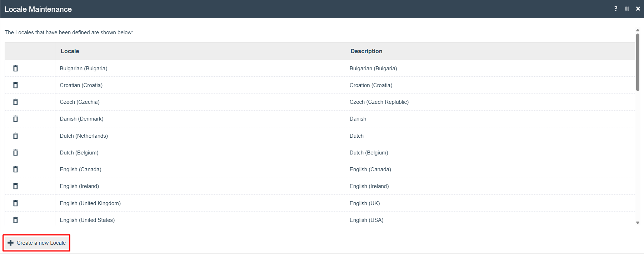Delete the Danish (Denmark) locale with its trash icon
Image resolution: width=644 pixels, height=254 pixels.
pyautogui.click(x=15, y=118)
